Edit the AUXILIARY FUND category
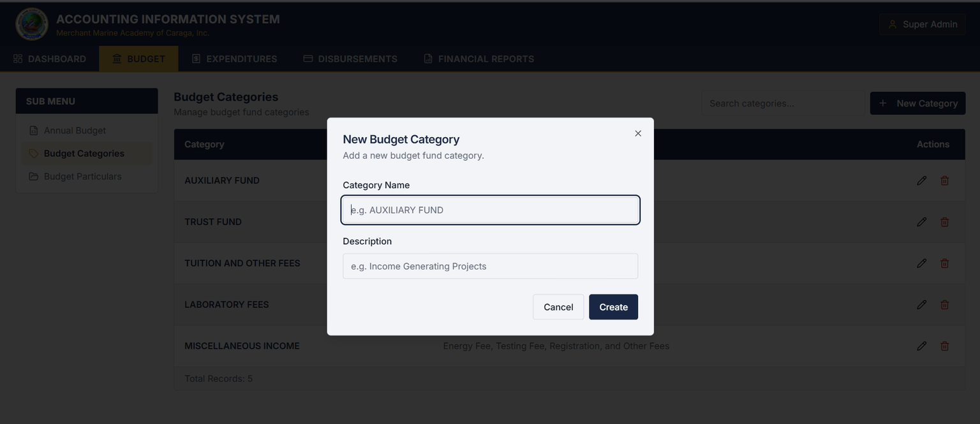The image size is (980, 424). (x=921, y=180)
